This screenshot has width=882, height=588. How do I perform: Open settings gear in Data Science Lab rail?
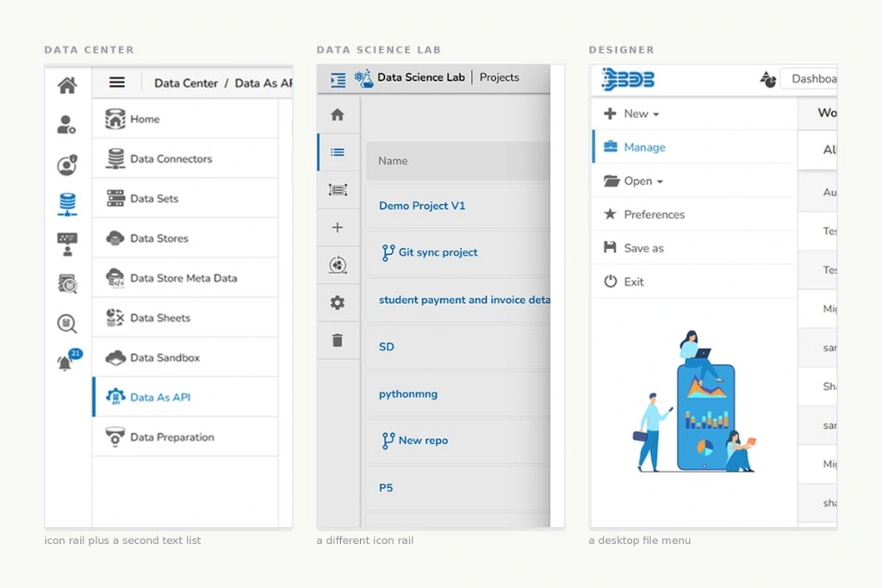coord(338,303)
